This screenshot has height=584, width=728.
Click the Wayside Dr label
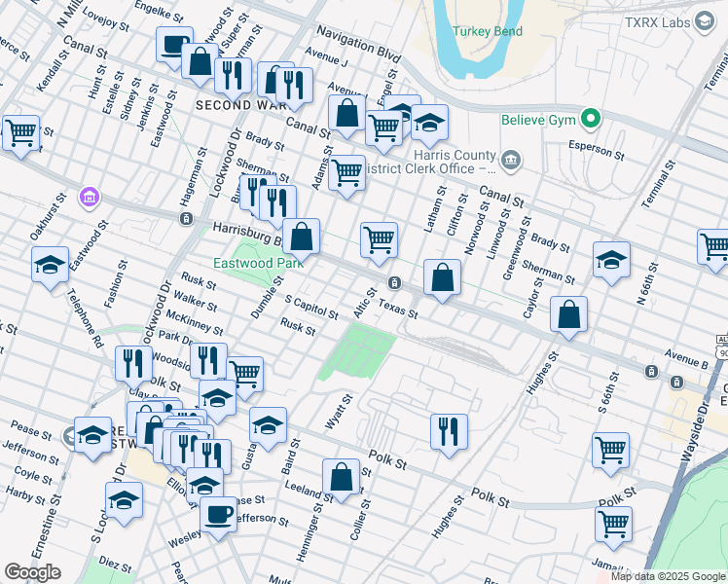pos(695,432)
